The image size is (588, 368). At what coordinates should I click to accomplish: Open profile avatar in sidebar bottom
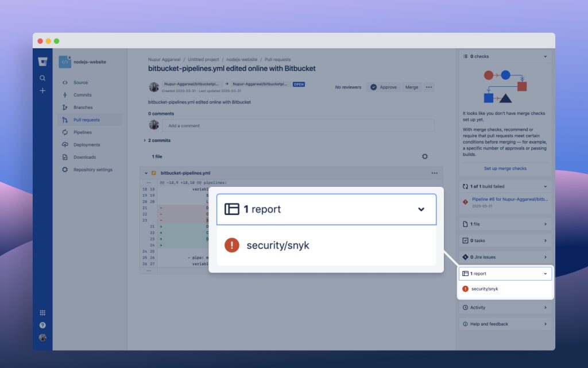(42, 338)
